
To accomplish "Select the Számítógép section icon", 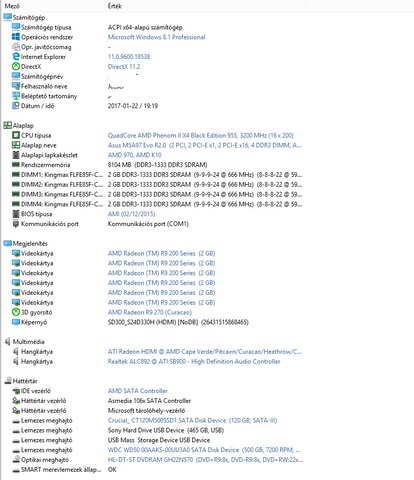I will (x=8, y=17).
